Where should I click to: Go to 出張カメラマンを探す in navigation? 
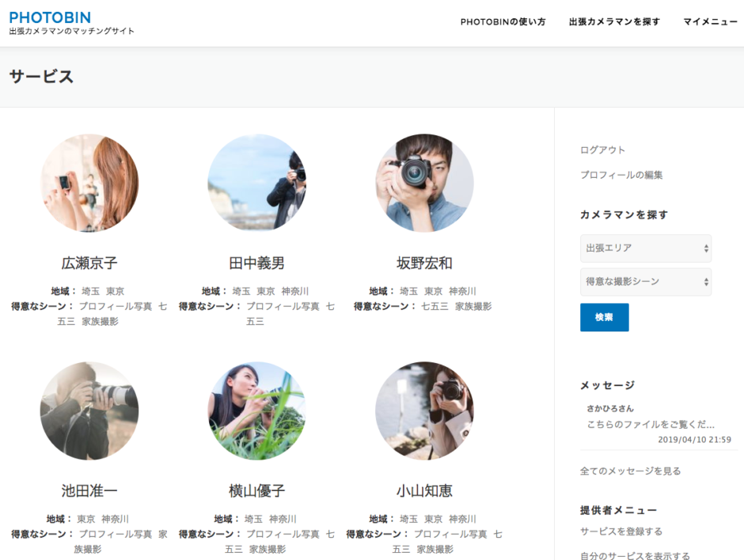coord(614,22)
